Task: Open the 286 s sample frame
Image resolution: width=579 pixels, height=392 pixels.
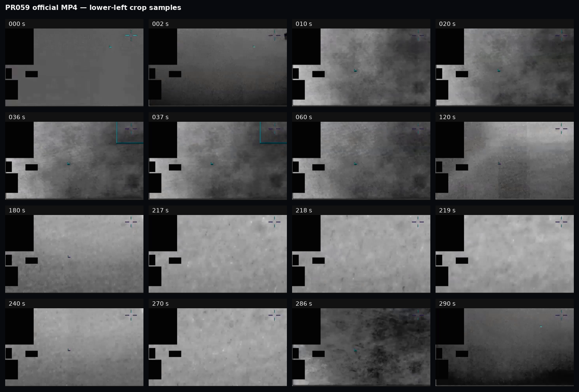Action: [361, 347]
